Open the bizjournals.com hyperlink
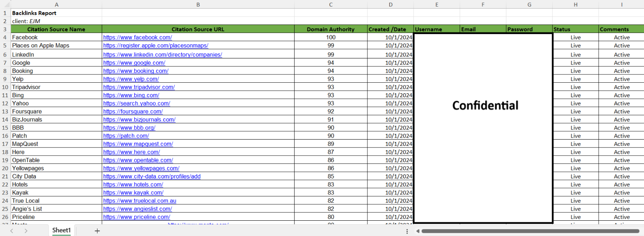 coord(139,120)
